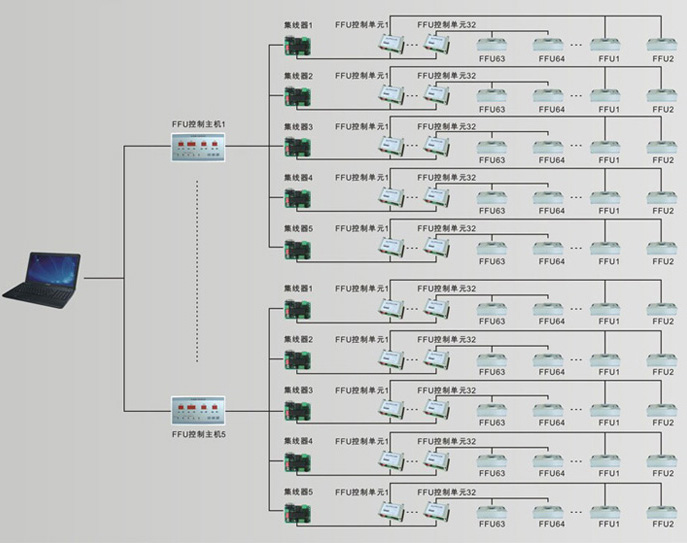Image resolution: width=687 pixels, height=543 pixels.
Task: Click the "FFU控制主机5" text label
Action: [198, 435]
